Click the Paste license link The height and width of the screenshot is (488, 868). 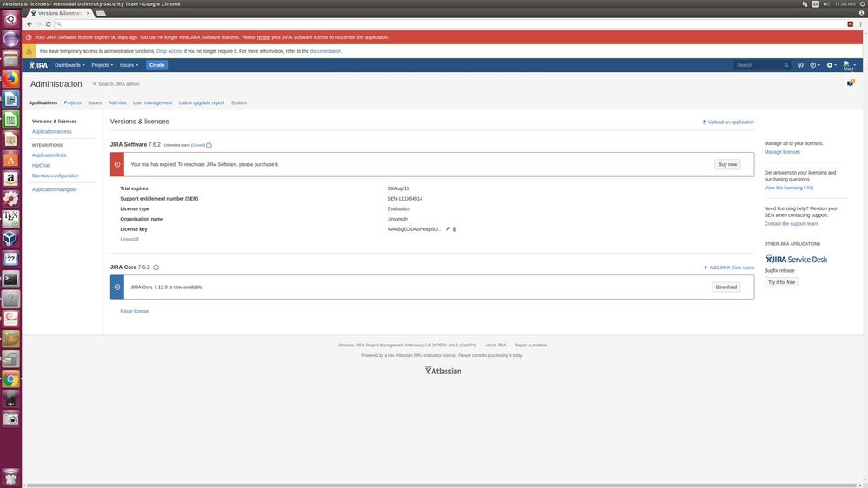tap(134, 312)
